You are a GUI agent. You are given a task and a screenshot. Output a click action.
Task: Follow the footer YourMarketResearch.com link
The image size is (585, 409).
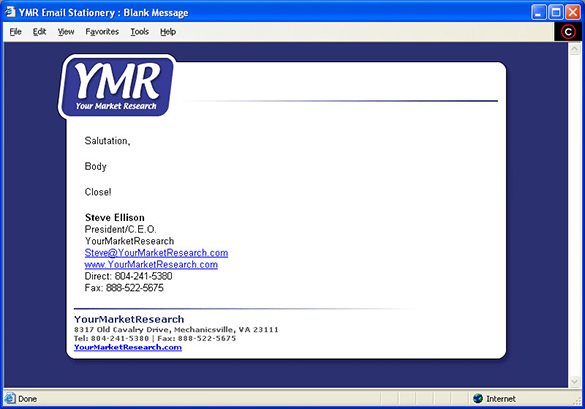coord(128,347)
